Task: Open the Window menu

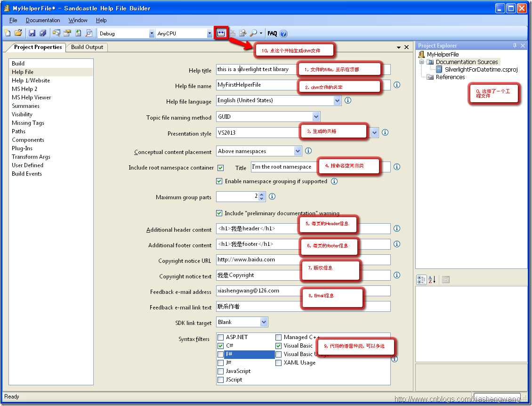Action: [x=78, y=20]
